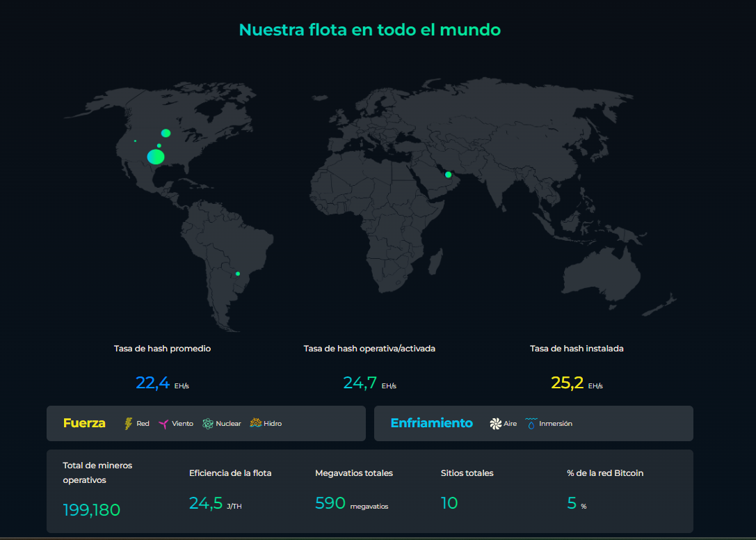Image resolution: width=756 pixels, height=540 pixels.
Task: Select the Red power label
Action: 143,424
